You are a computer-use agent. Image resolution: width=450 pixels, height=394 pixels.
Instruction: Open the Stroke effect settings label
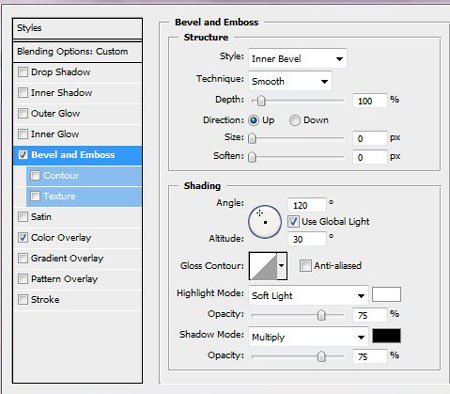point(45,299)
